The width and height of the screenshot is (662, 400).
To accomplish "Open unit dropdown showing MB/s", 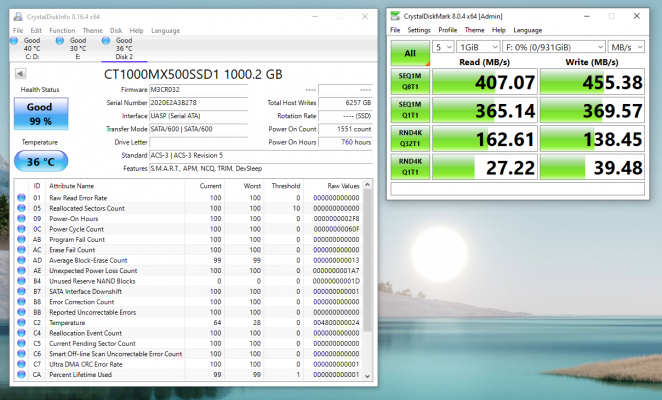I will pos(626,47).
